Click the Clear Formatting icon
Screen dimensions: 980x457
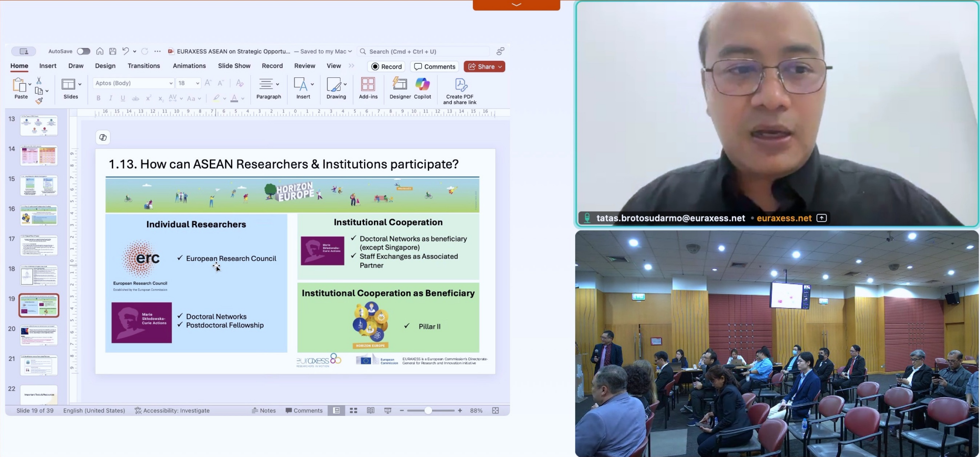click(240, 83)
